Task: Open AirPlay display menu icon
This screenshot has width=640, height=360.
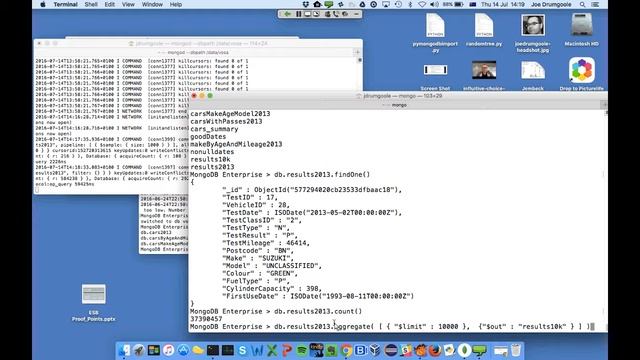Action: point(386,4)
